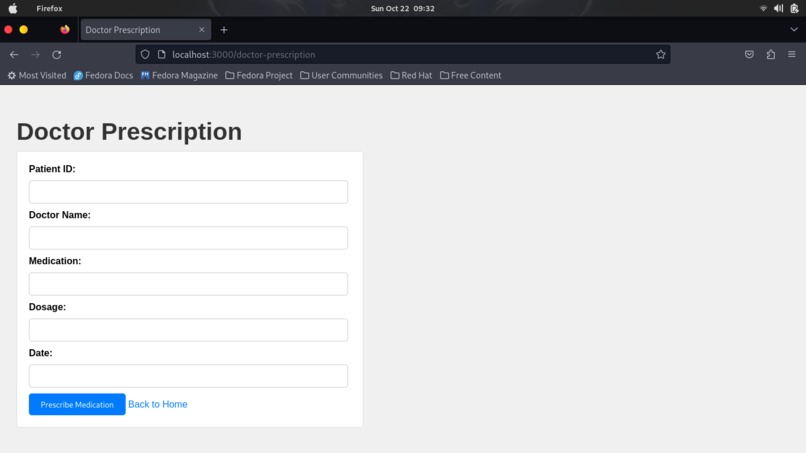Focus the Dosage input field

click(x=188, y=330)
